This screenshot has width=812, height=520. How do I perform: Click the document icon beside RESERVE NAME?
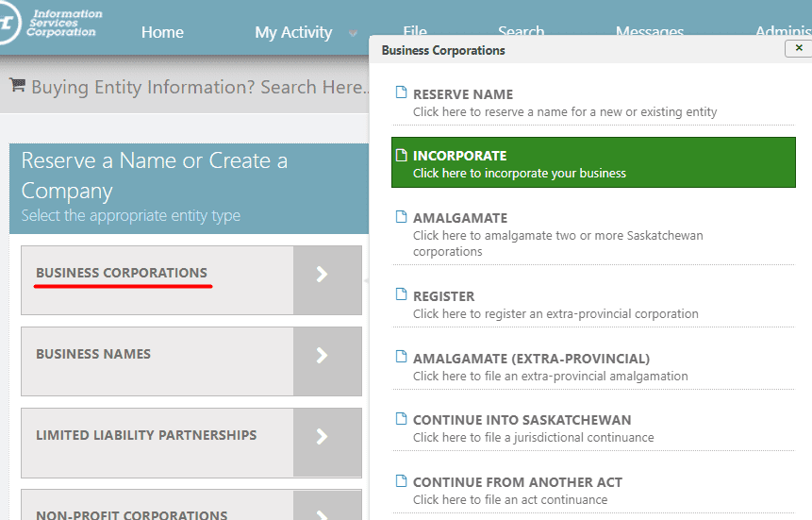402,92
